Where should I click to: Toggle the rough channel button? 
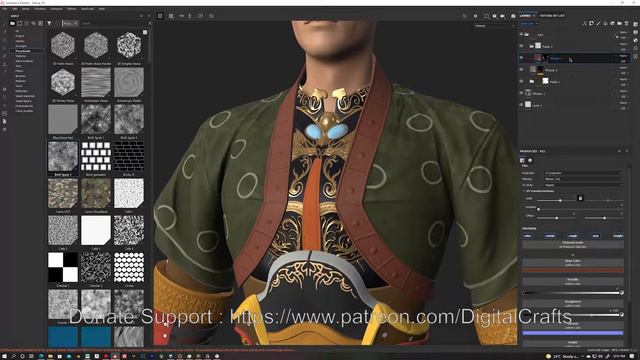573,236
